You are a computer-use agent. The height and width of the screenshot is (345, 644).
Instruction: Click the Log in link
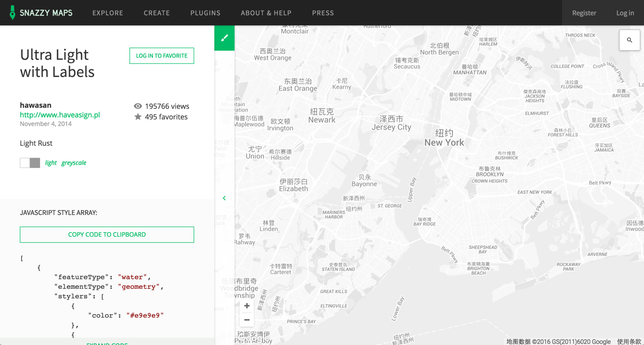pos(625,13)
